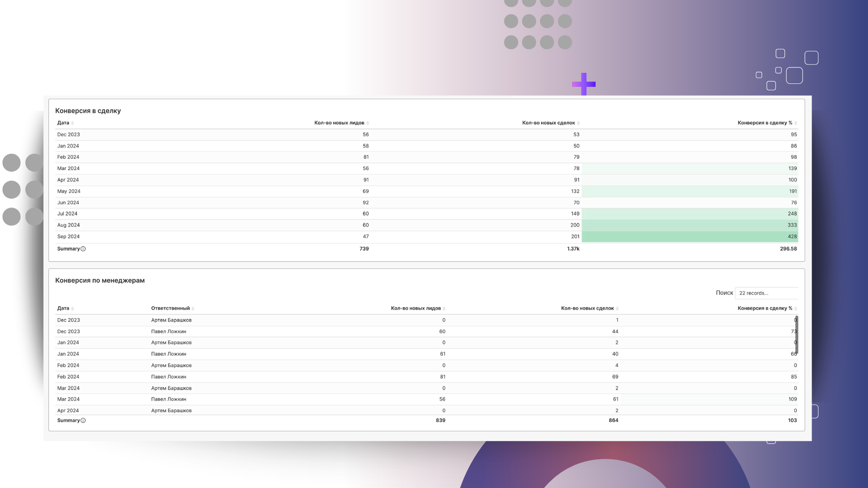Viewport: 868px width, 488px height.
Task: Sort first table by Конверсия в сделку % icon
Action: click(x=796, y=123)
